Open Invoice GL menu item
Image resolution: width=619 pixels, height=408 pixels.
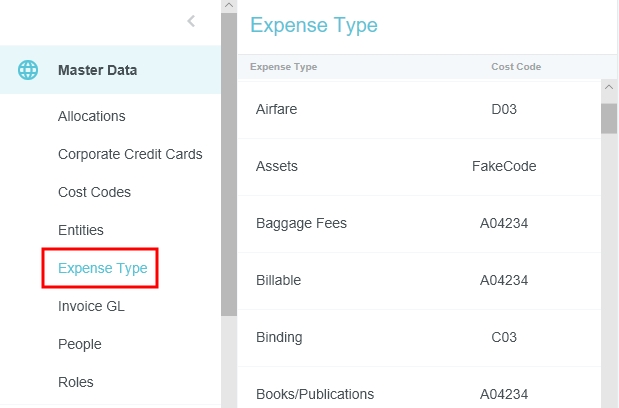(x=91, y=306)
